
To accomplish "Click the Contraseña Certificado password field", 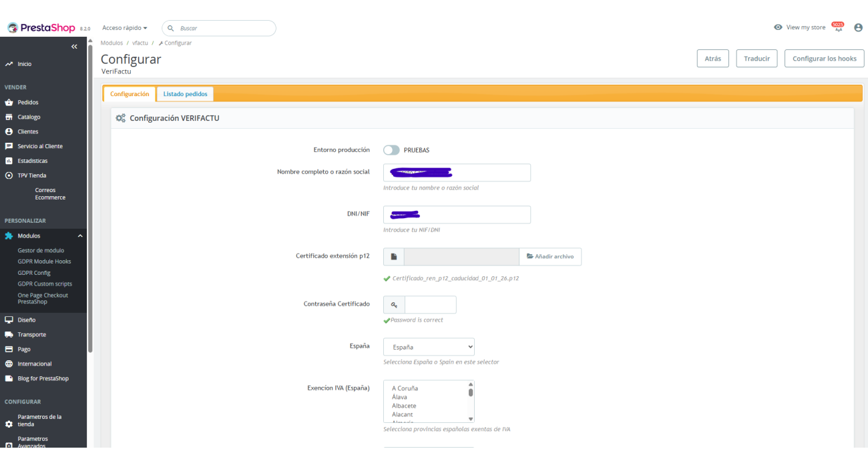I will pos(430,305).
